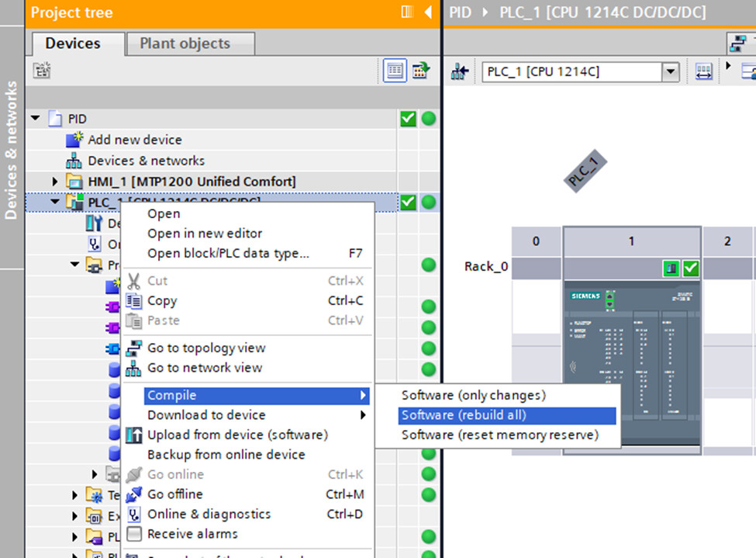Click PID in the breadcrumb path

coord(461,12)
